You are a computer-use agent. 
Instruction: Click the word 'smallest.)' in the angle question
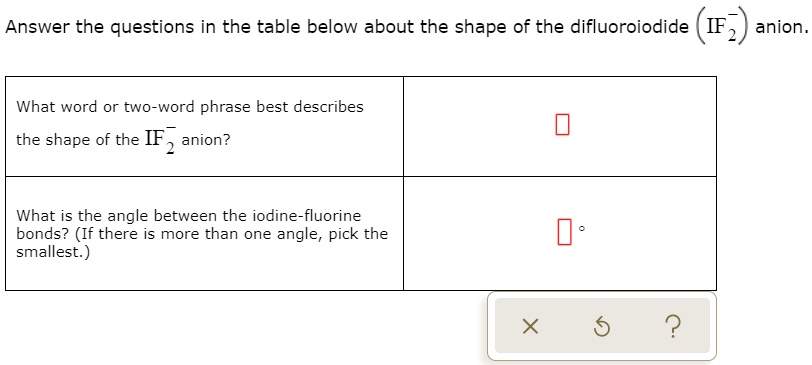coord(53,253)
